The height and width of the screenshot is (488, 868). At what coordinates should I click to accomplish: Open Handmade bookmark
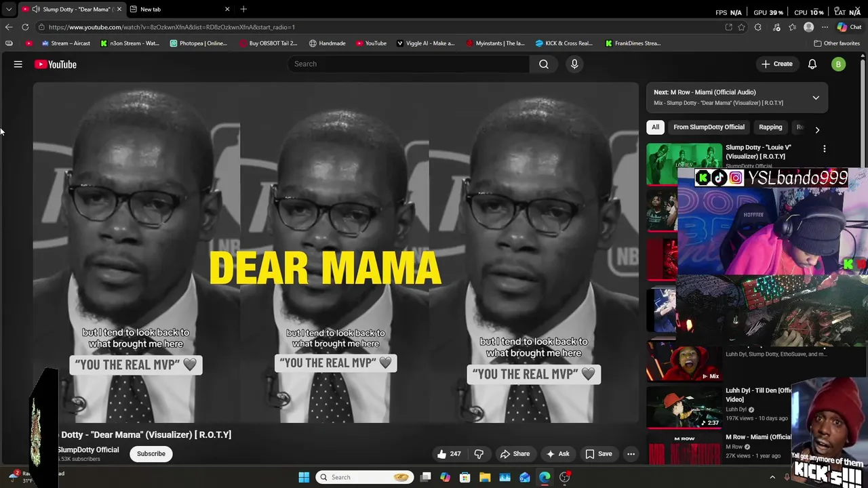tap(327, 43)
